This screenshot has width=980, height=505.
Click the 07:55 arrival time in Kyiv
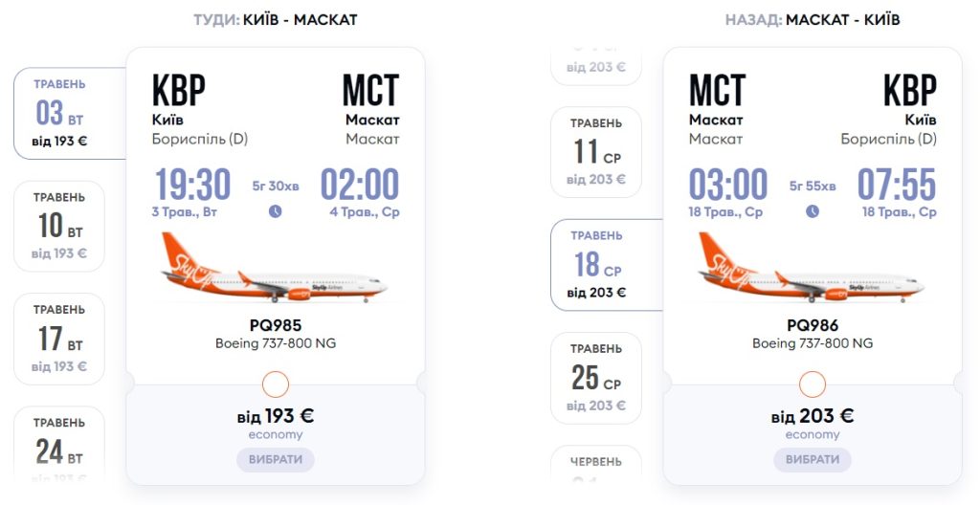[896, 185]
